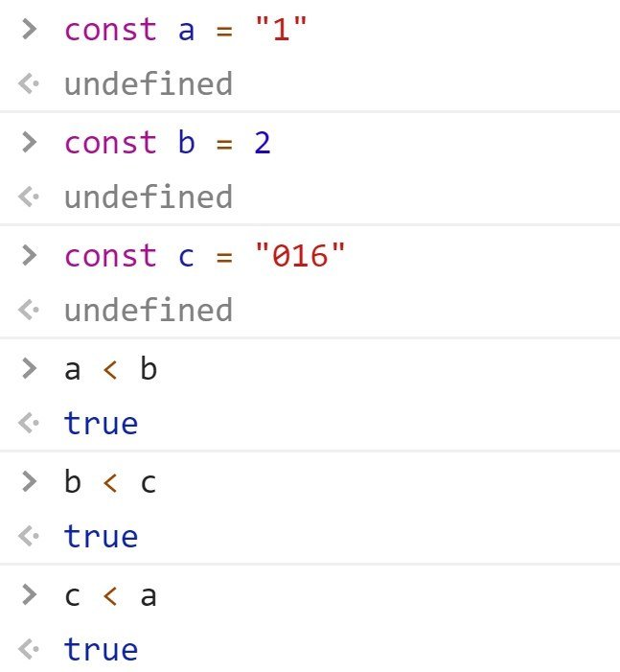Click the output arrow below c < a
Screen dimensions: 620x672
pos(29,650)
